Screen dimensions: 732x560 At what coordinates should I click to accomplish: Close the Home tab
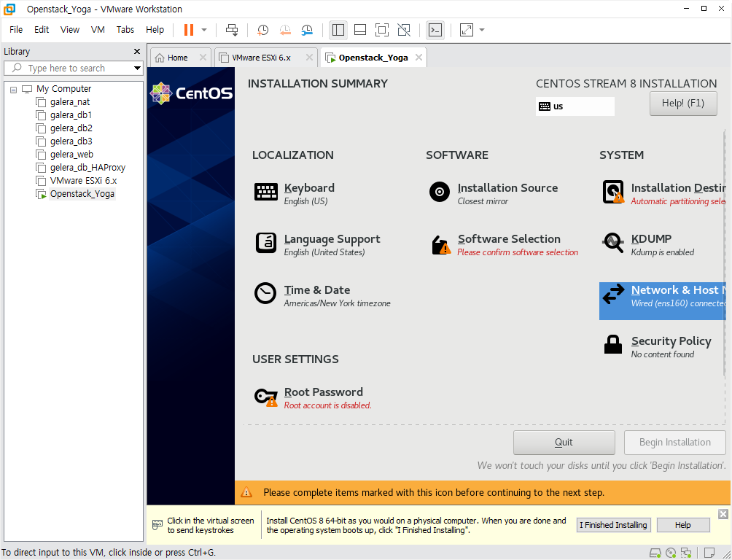tap(203, 57)
